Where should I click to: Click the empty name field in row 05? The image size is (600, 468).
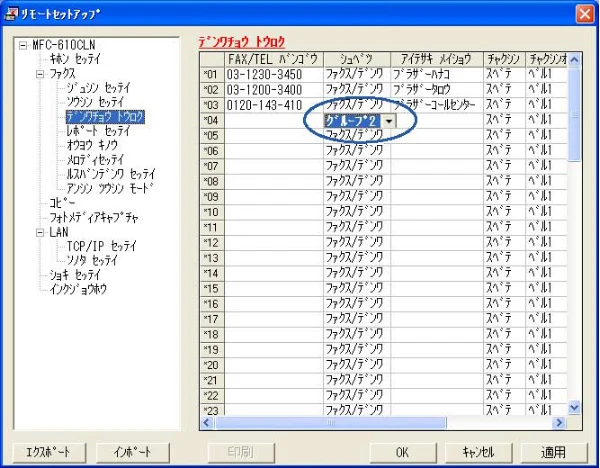click(437, 136)
